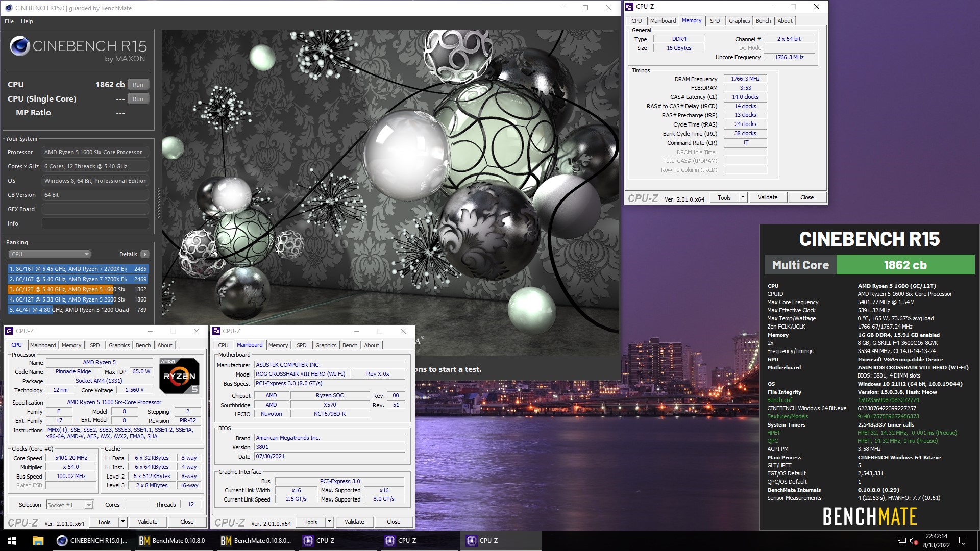This screenshot has height=551, width=980.
Task: Click Close button in Mainboard CPU-Z window
Action: point(394,522)
